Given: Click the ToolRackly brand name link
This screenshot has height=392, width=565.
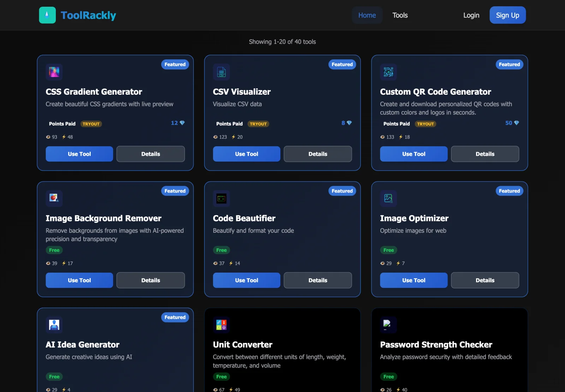Looking at the screenshot, I should click(x=88, y=15).
